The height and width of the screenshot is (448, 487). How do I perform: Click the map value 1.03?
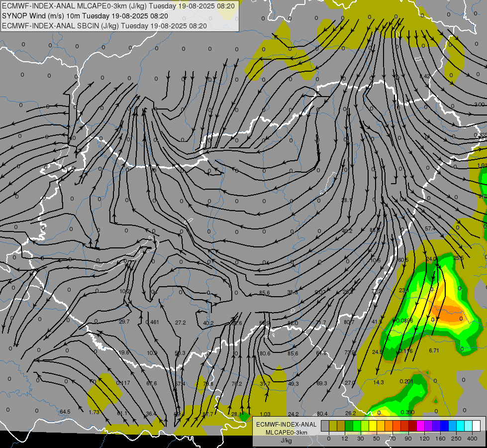265,414
